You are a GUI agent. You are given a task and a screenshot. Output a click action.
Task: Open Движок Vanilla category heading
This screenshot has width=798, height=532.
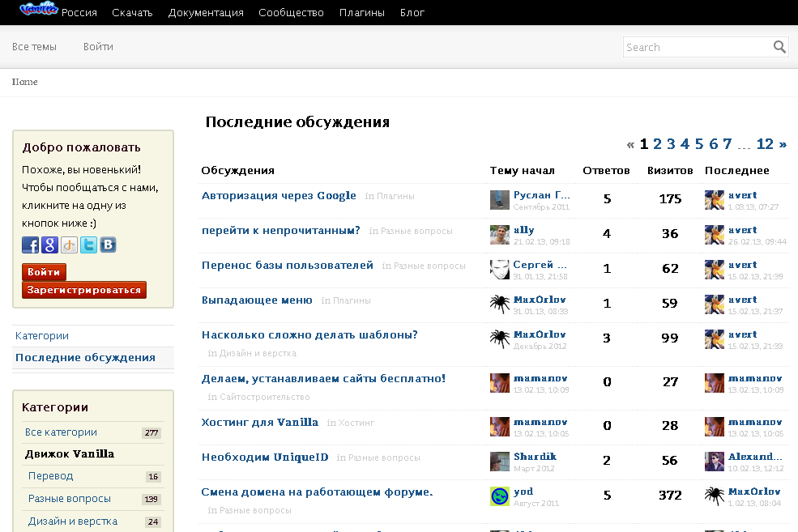(x=69, y=453)
